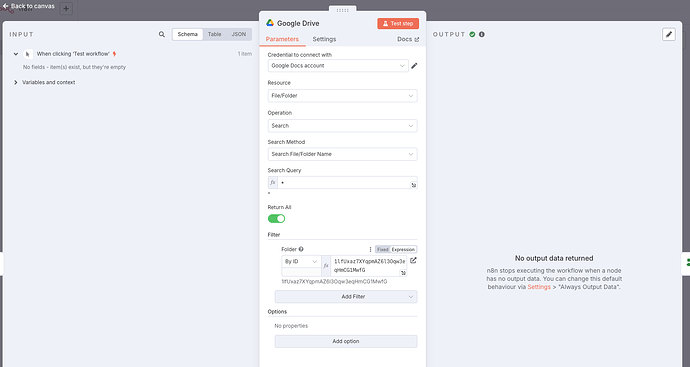Switch Folder field to Fixed mode
The image size is (690, 367).
pyautogui.click(x=383, y=250)
